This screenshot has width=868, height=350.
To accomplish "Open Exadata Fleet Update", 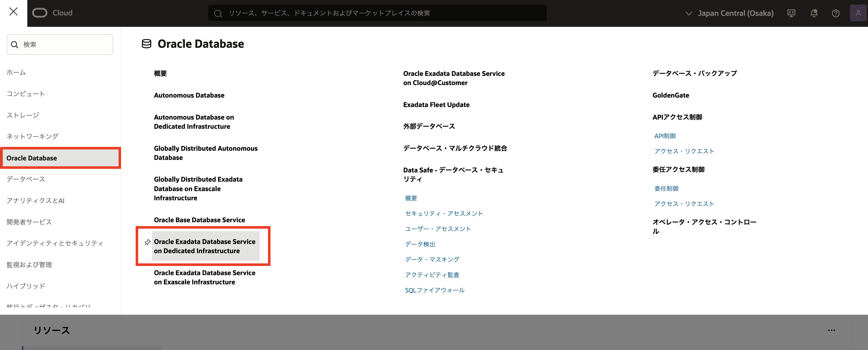I will pyautogui.click(x=436, y=105).
